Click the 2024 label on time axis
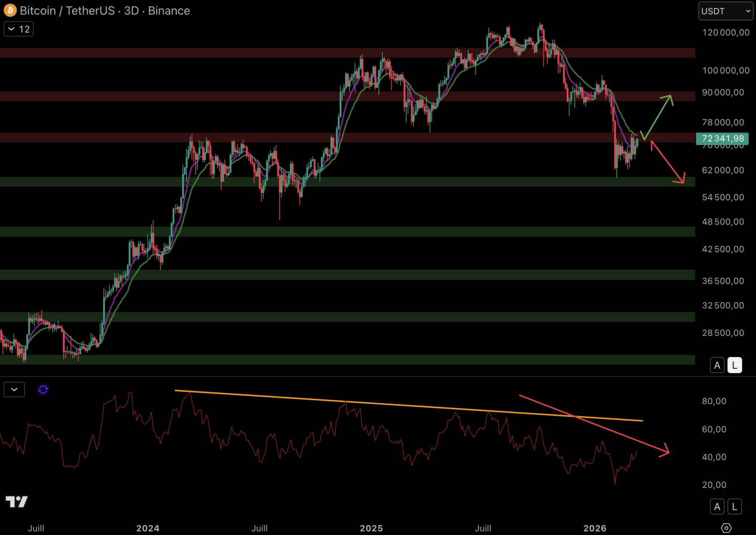This screenshot has height=535, width=756. pyautogui.click(x=148, y=528)
